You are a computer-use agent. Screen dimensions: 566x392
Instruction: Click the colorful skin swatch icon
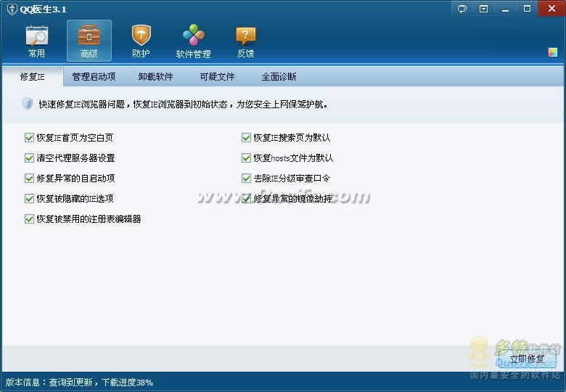553,52
